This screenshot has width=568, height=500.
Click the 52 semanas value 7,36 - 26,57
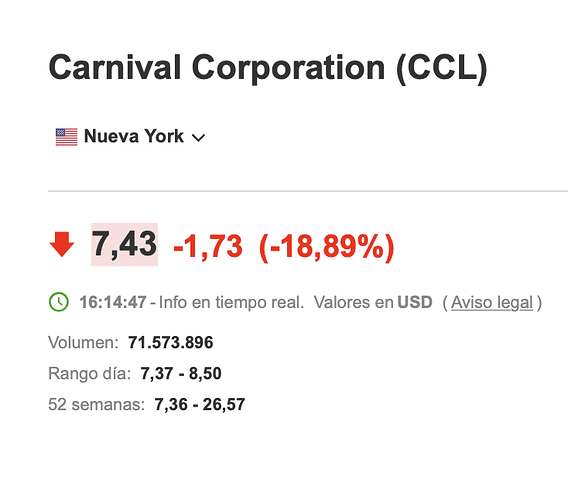(200, 404)
